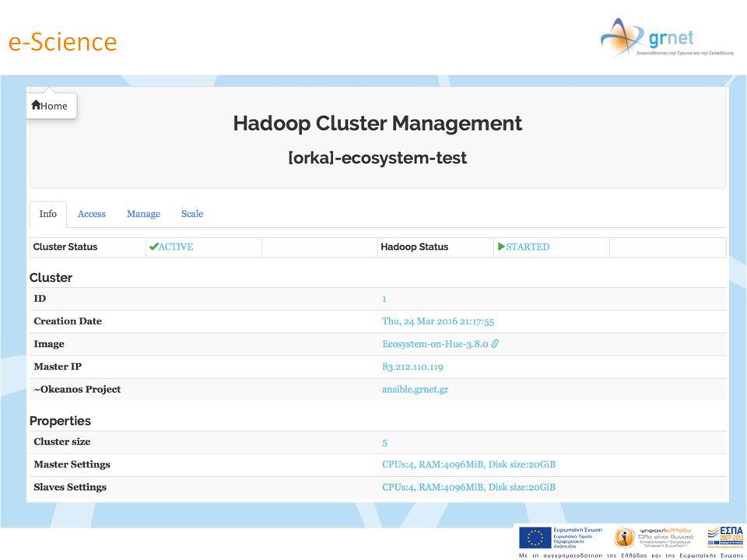Click the Cluster size label
The height and width of the screenshot is (560, 747).
click(x=62, y=442)
